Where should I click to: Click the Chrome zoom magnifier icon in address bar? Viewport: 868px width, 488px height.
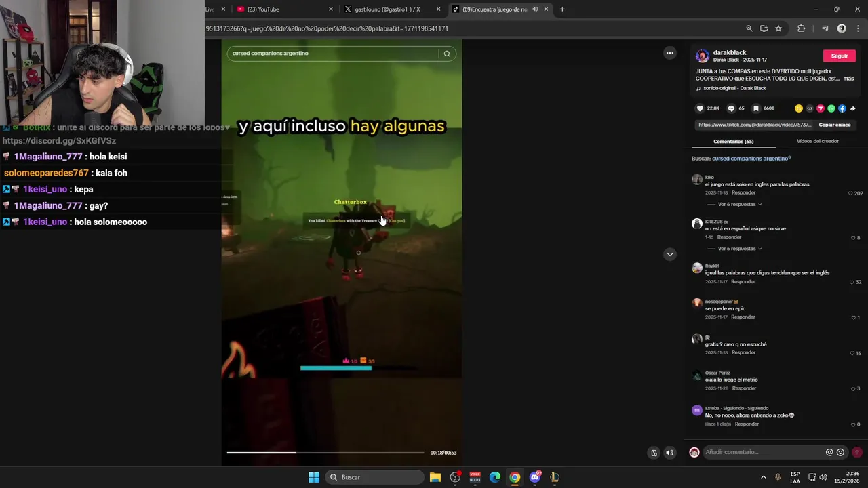pos(749,28)
